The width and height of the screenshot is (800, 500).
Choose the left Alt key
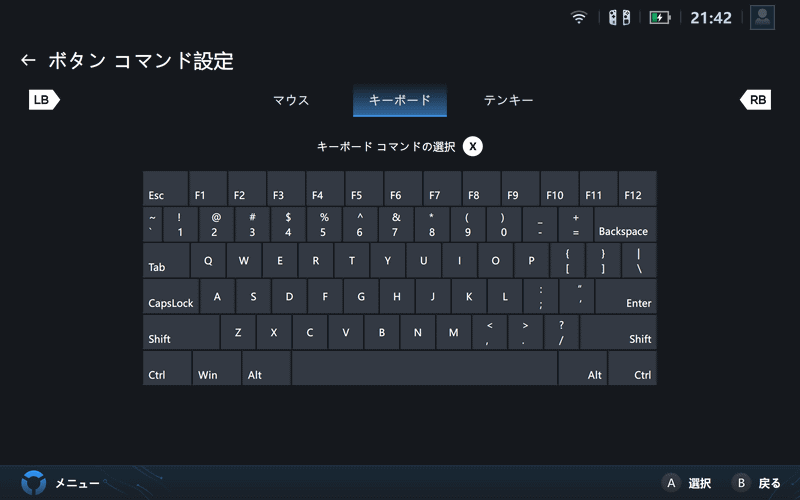coord(266,368)
